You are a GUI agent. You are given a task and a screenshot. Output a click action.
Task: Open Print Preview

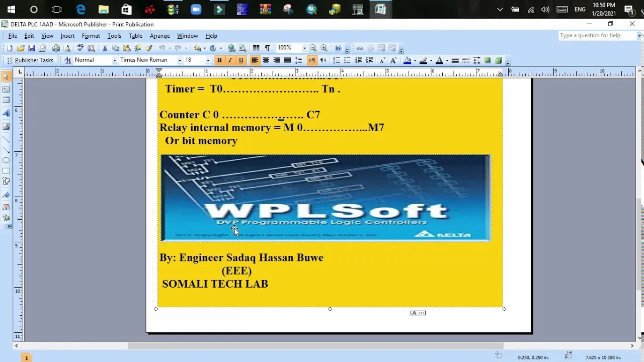click(67, 48)
